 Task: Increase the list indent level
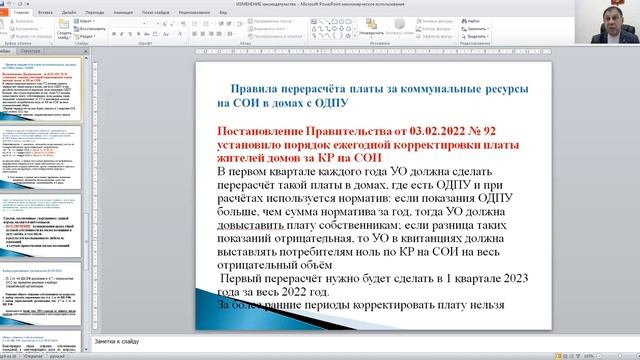point(229,24)
